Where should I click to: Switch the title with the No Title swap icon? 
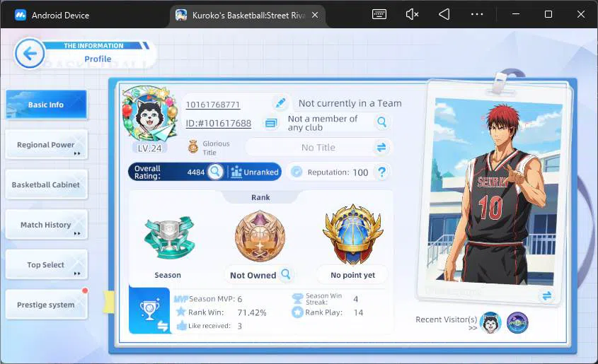(381, 147)
